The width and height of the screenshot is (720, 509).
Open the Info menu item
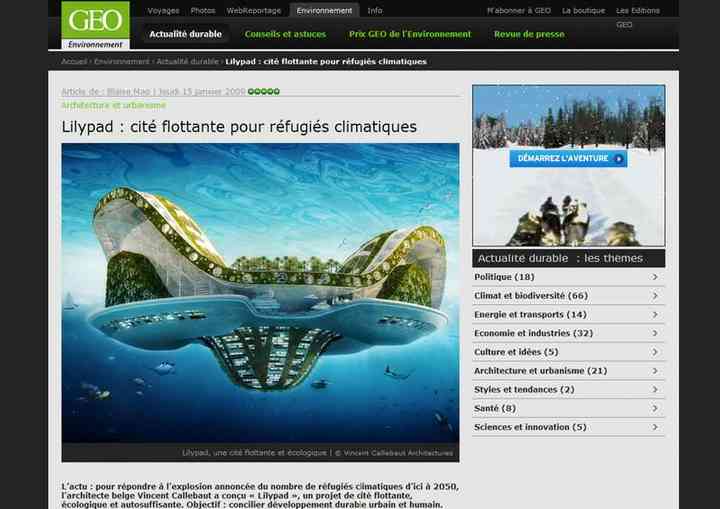click(x=375, y=11)
